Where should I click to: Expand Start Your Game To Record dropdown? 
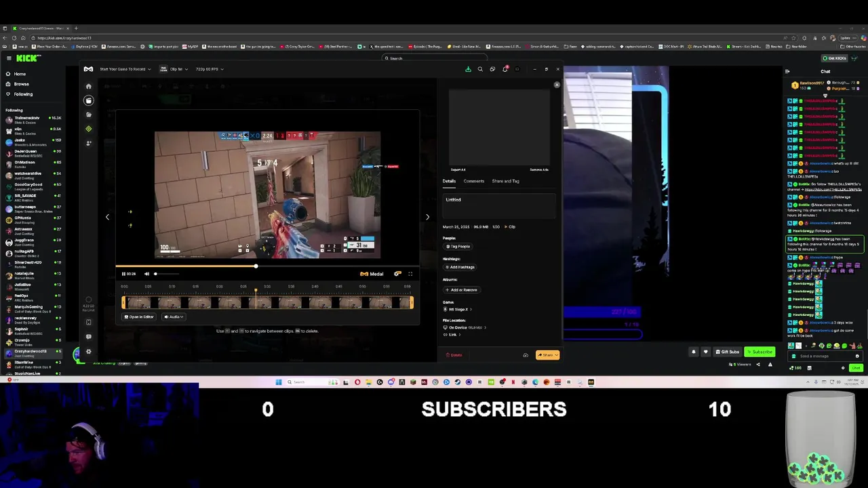(x=125, y=69)
